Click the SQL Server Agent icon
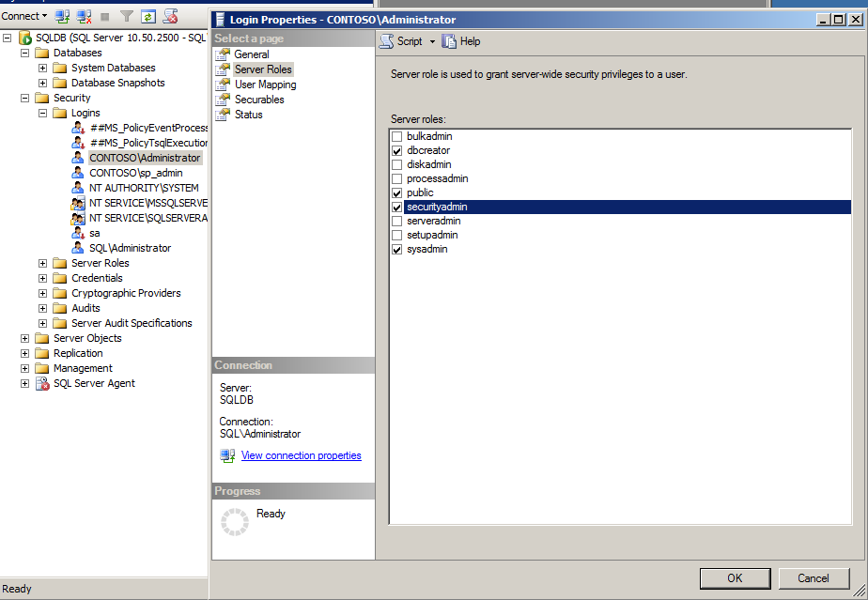The height and width of the screenshot is (600, 868). pyautogui.click(x=43, y=383)
